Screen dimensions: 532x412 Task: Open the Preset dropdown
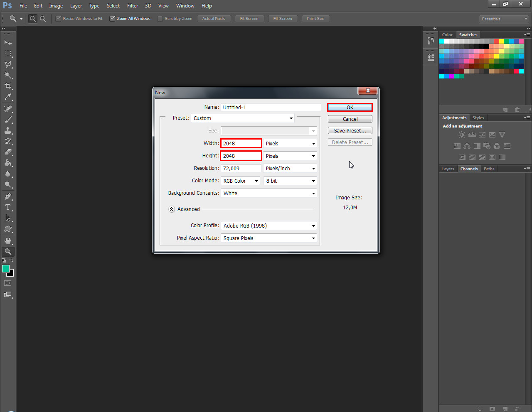click(x=243, y=118)
